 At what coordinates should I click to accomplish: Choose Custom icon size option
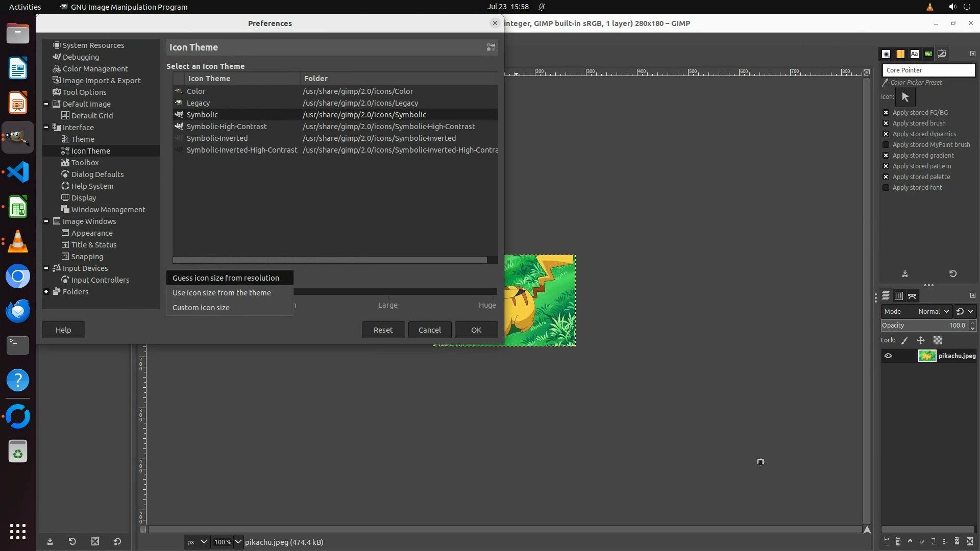(201, 308)
